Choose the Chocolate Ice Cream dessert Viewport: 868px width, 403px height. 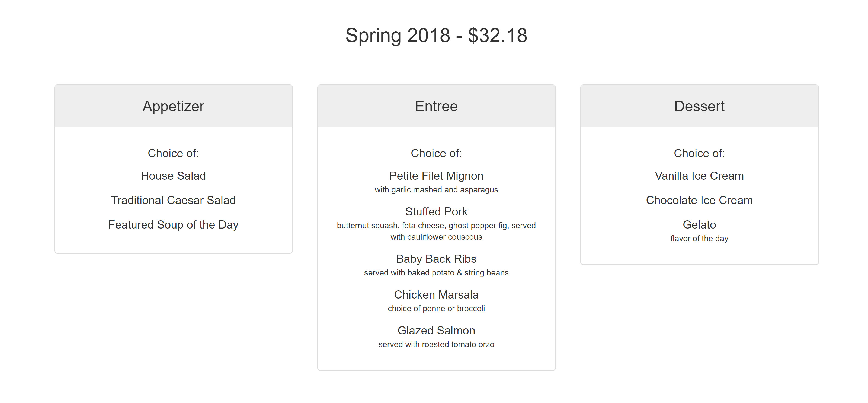(699, 200)
